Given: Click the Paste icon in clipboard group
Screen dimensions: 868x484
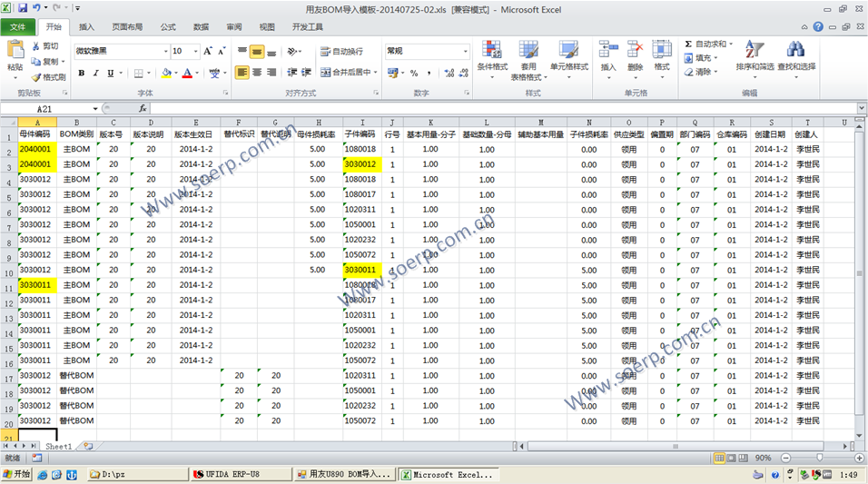Looking at the screenshot, I should [15, 50].
